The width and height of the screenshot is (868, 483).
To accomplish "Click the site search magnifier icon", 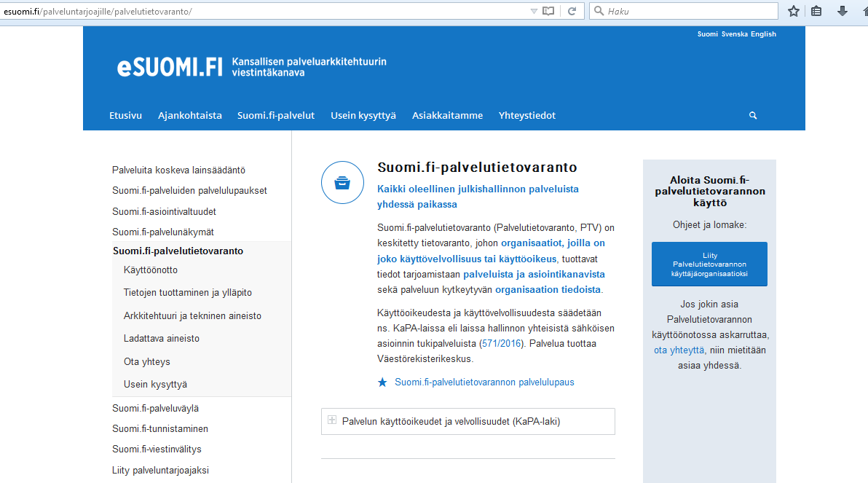I will (753, 115).
